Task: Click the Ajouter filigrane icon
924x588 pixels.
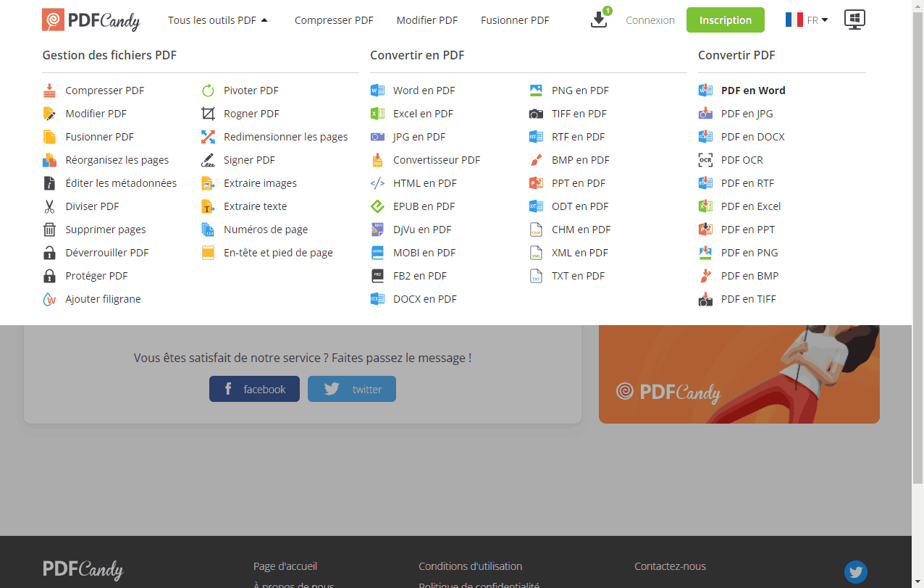Action: tap(49, 299)
